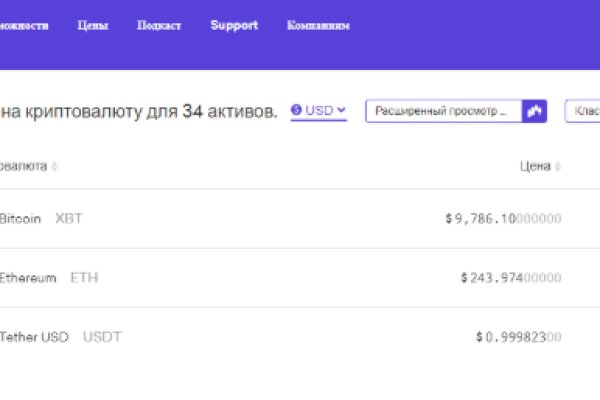Open the Возможности menu item
600x400 pixels.
[23, 26]
